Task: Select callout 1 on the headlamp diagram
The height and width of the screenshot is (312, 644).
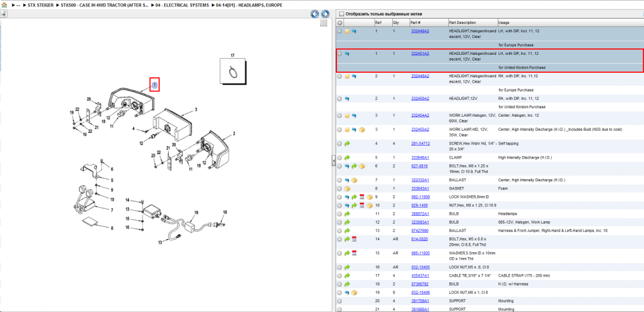Action: pos(155,84)
